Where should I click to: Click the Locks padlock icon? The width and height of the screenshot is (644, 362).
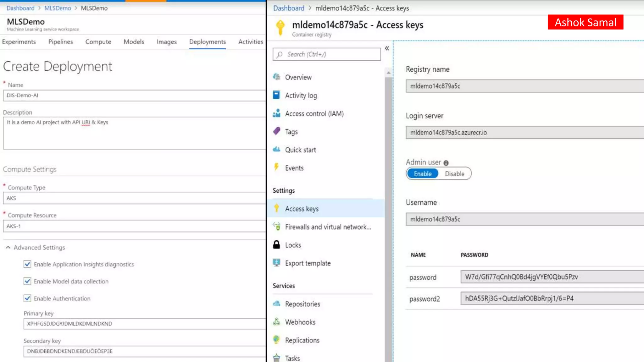276,245
